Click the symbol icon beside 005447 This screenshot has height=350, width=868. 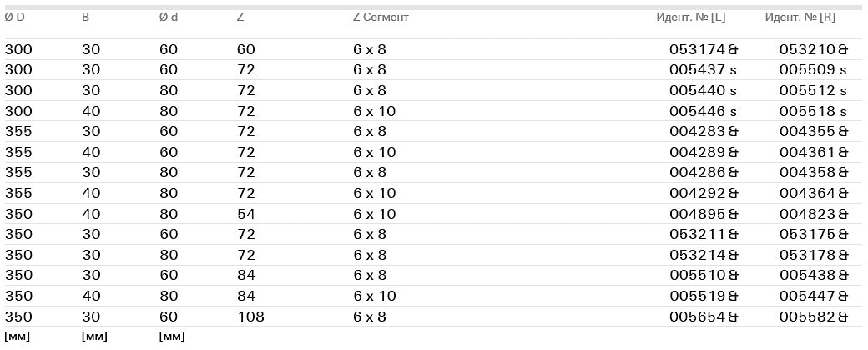pyautogui.click(x=843, y=296)
